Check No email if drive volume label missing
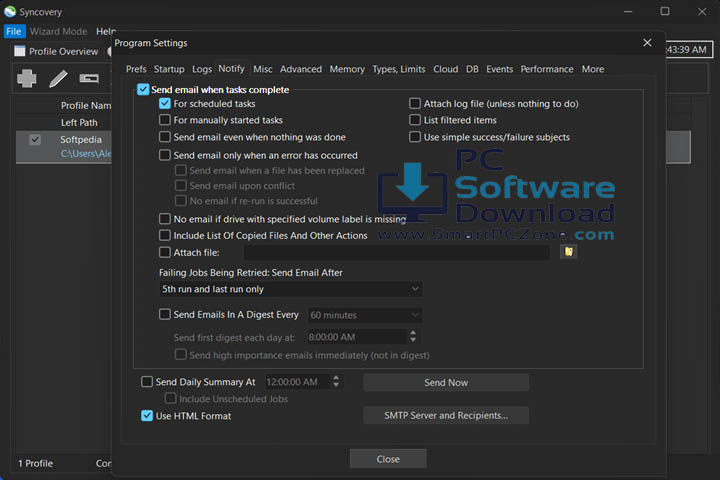Viewport: 720px width, 480px height. pos(164,219)
